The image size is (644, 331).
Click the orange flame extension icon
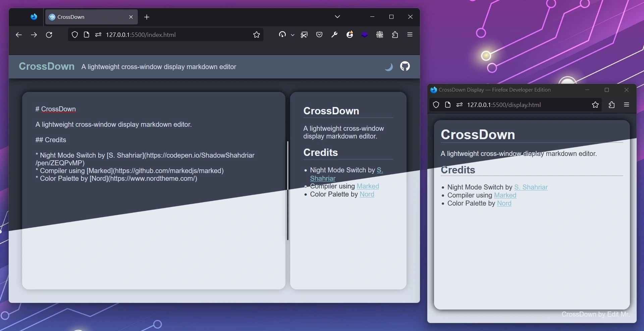point(350,35)
